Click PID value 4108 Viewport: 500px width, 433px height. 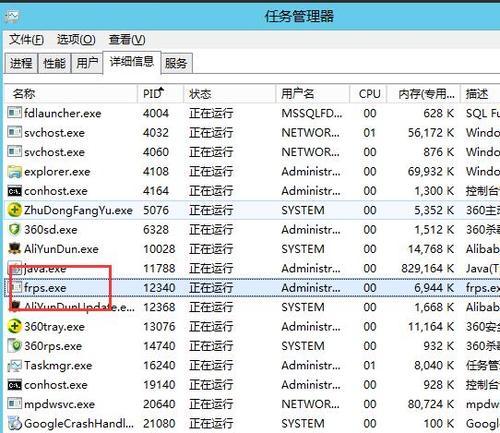(x=156, y=172)
